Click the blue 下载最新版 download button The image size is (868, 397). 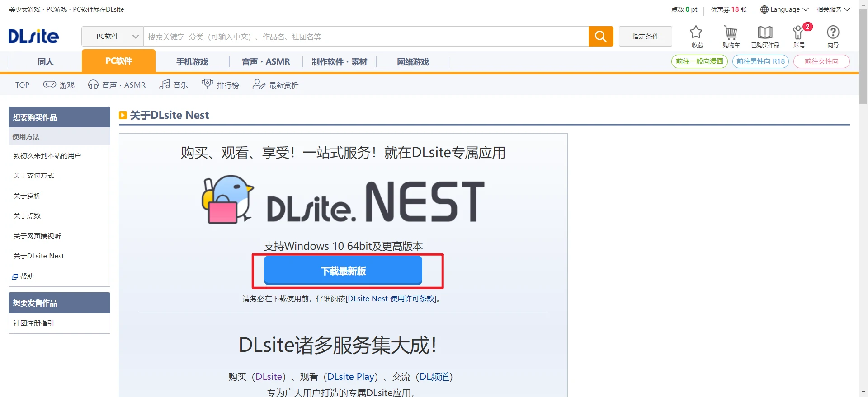coord(343,271)
